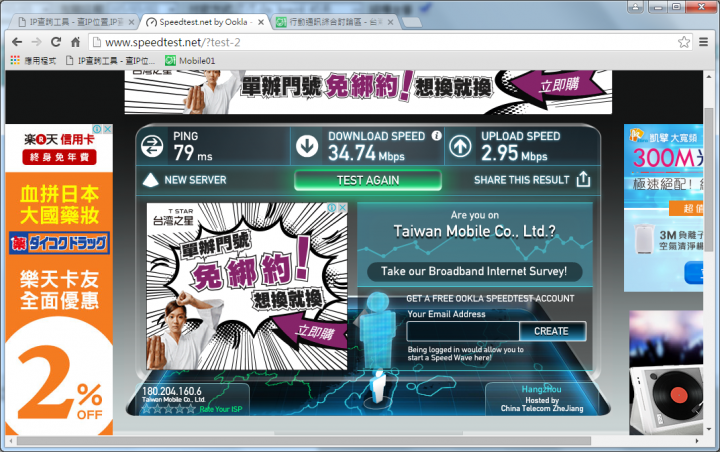Take our Broadband Internet Survey
The image size is (720, 452).
pos(474,271)
